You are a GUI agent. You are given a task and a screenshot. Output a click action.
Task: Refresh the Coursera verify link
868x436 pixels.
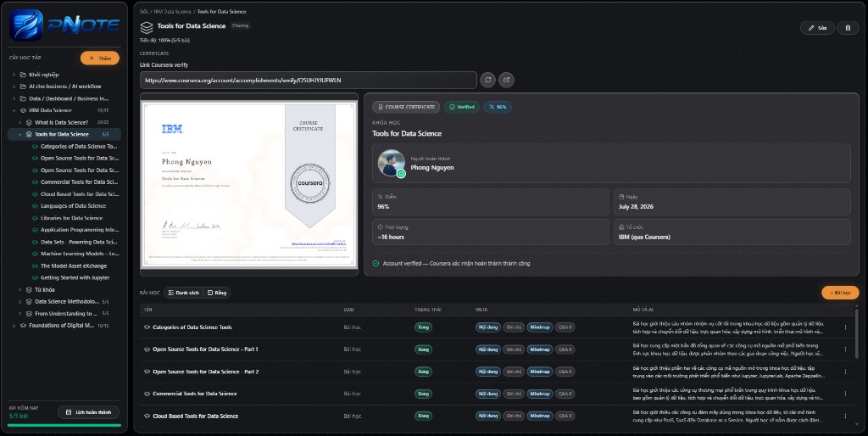(x=487, y=80)
